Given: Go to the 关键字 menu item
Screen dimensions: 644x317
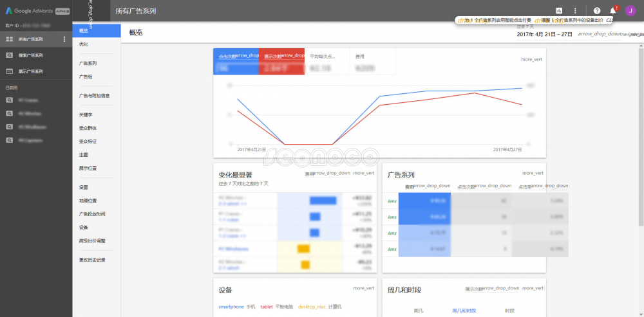Looking at the screenshot, I should click(86, 114).
